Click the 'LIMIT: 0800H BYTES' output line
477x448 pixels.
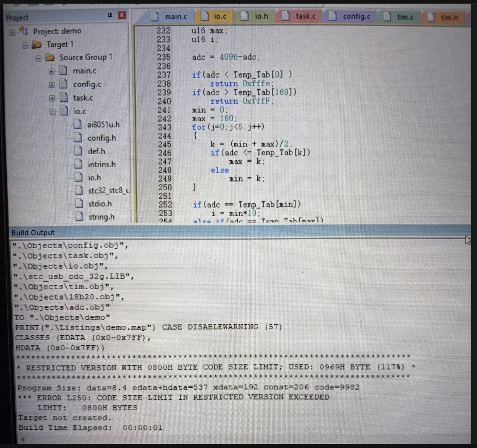[x=87, y=408]
